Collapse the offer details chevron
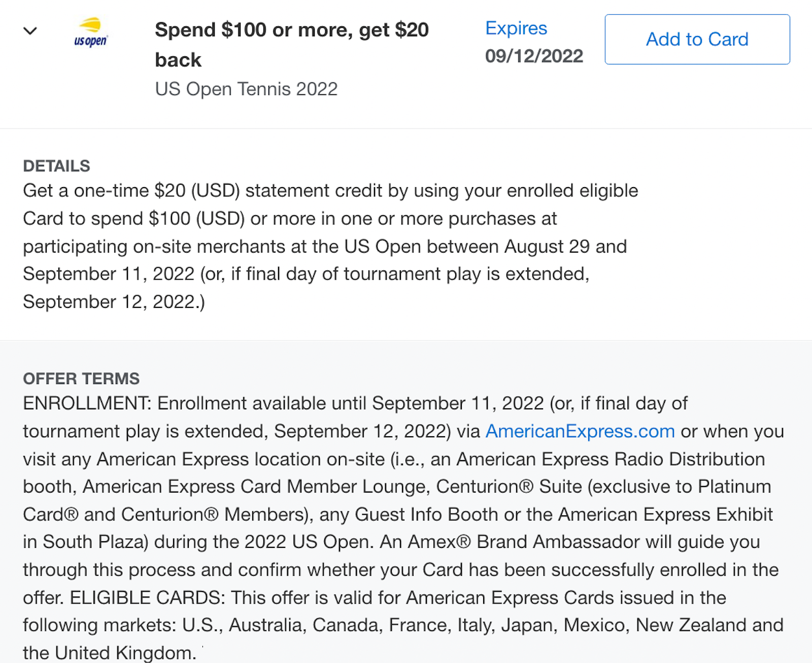Image resolution: width=812 pixels, height=663 pixels. click(x=30, y=31)
